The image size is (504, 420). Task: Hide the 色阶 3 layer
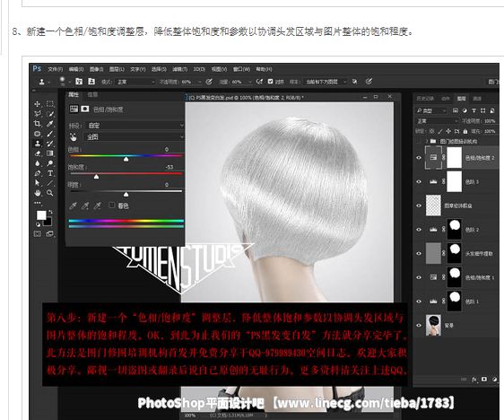(x=419, y=181)
